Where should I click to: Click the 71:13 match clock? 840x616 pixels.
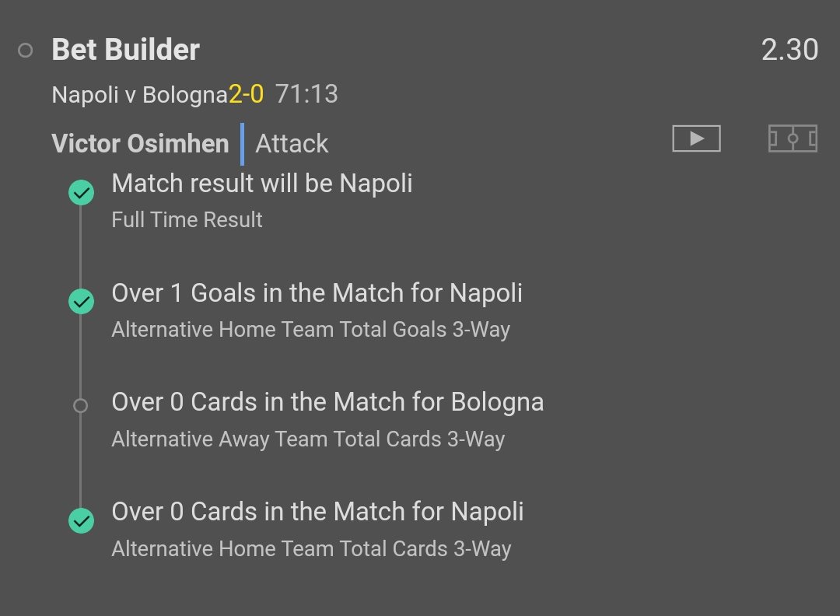306,95
